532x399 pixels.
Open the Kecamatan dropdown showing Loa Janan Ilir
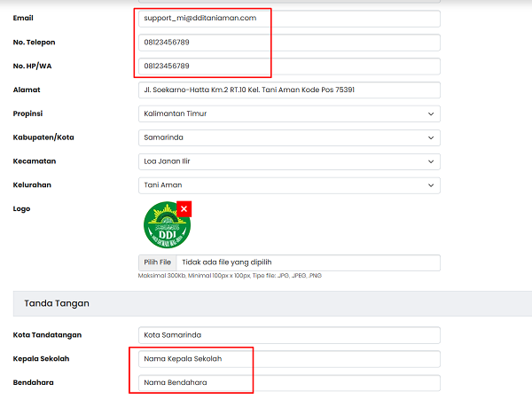tap(289, 161)
